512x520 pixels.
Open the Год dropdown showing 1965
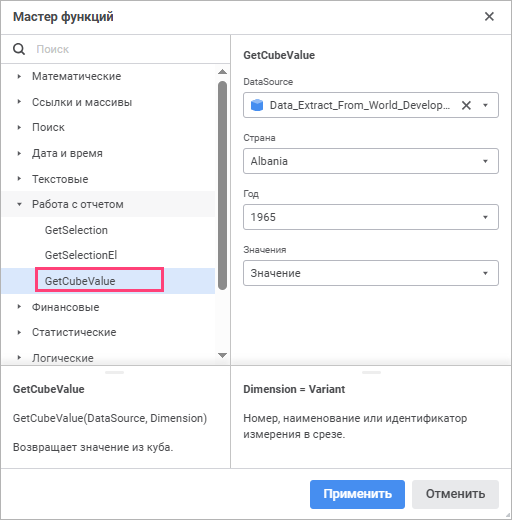371,217
